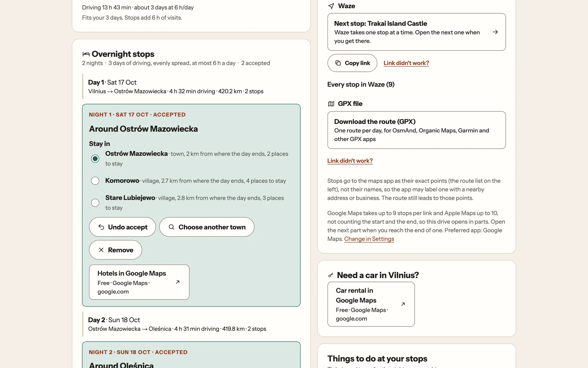588x368 pixels.
Task: Open Link didn't work beside Copy link
Action: pos(406,63)
